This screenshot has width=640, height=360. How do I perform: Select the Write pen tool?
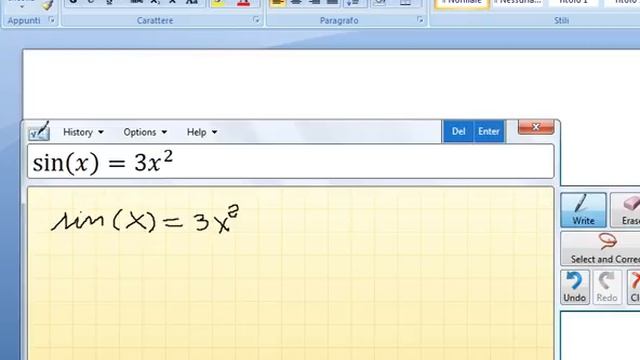[583, 210]
